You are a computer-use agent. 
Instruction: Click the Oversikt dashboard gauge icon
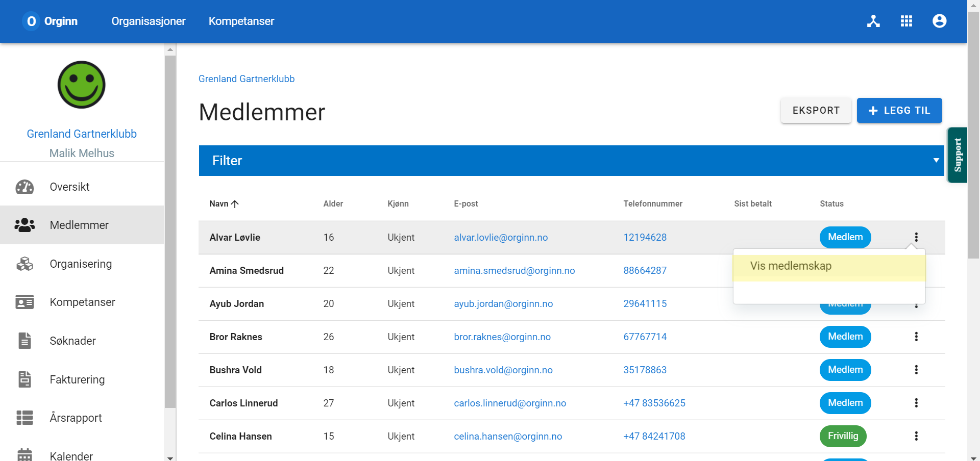point(24,187)
